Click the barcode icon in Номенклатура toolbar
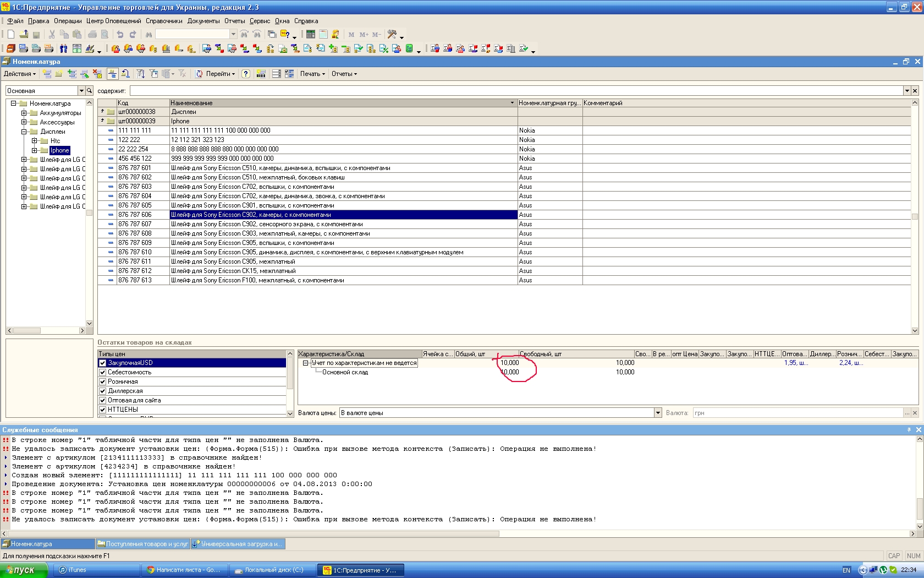 pyautogui.click(x=261, y=74)
